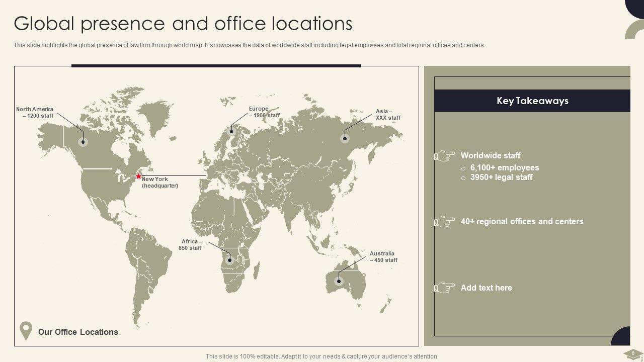
Task: Click the map pin icon beside Our Office Locations
Action: coord(26,331)
